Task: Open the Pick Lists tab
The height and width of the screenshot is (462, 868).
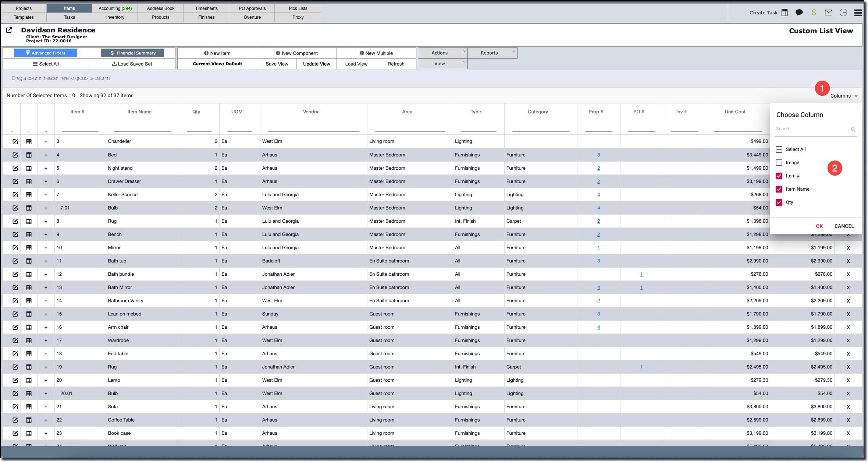Action: point(298,8)
